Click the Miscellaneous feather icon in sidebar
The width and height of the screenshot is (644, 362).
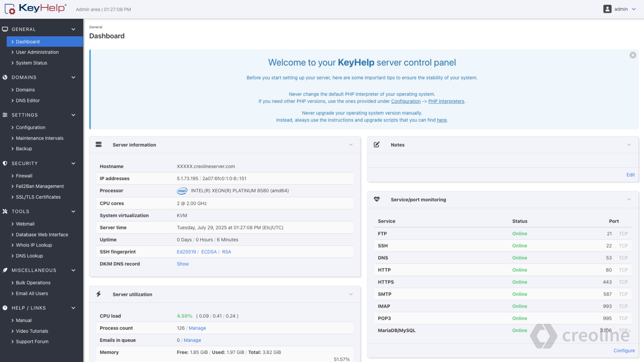coord(5,270)
